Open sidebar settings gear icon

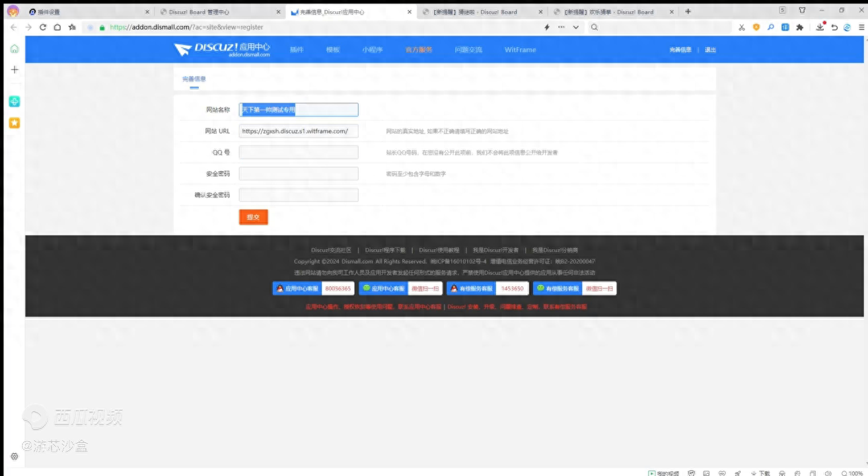[15, 456]
